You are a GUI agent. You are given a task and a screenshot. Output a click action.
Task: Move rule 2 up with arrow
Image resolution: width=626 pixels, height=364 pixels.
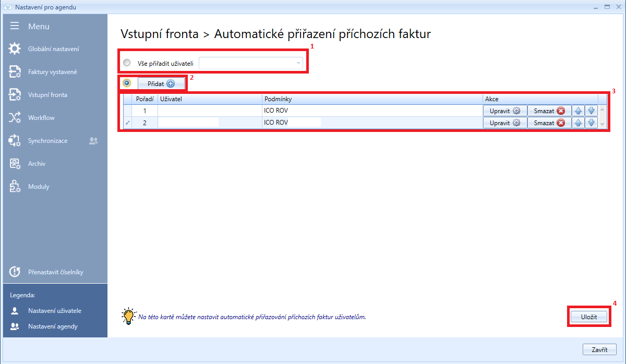click(578, 123)
